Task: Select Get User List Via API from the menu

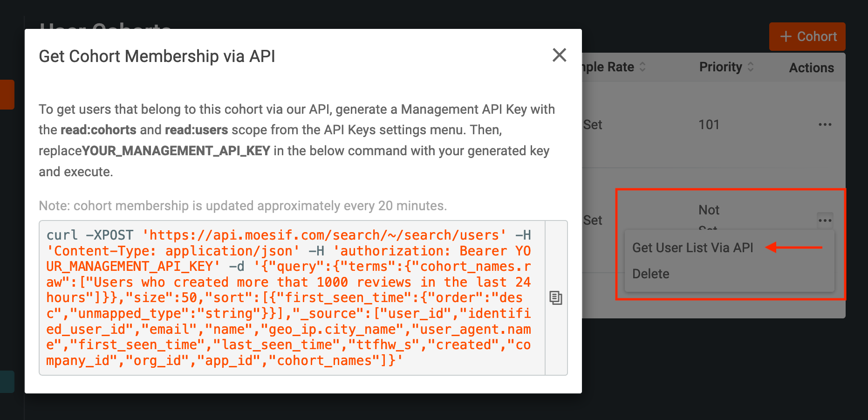Action: click(x=693, y=248)
